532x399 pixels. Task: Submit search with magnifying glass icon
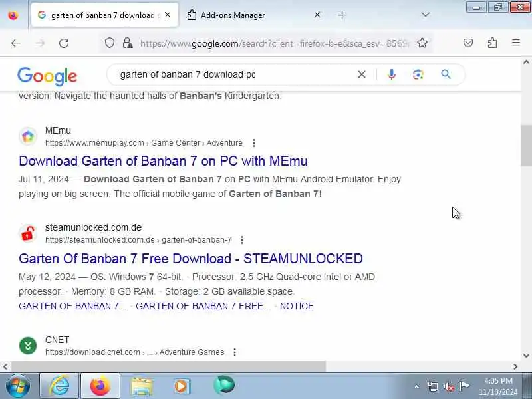[x=446, y=74]
